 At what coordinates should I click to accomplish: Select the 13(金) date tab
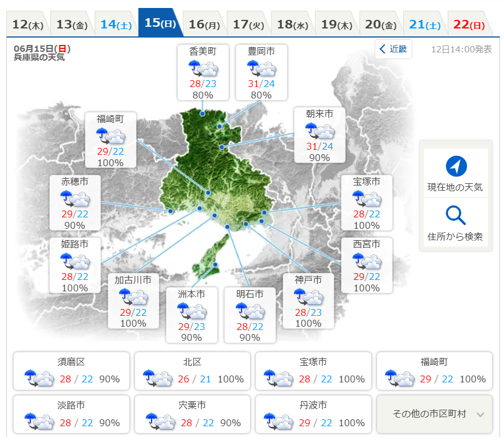pos(72,24)
